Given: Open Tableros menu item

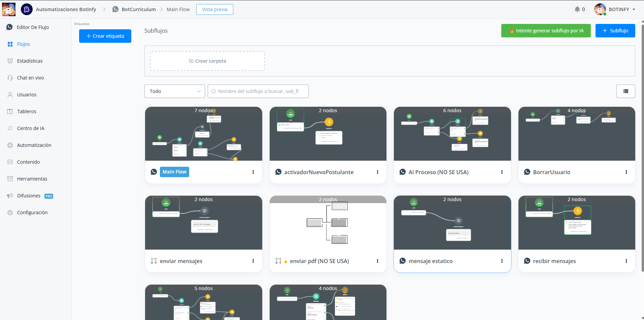Looking at the screenshot, I should [27, 111].
